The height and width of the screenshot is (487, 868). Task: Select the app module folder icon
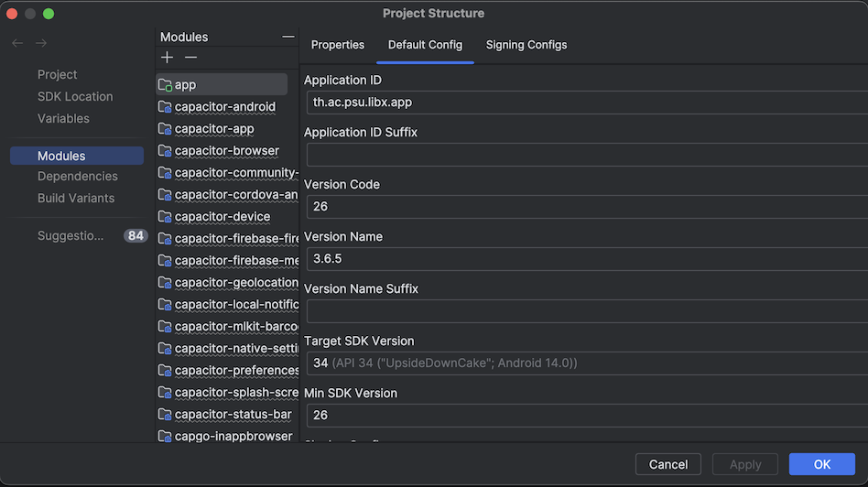click(165, 85)
